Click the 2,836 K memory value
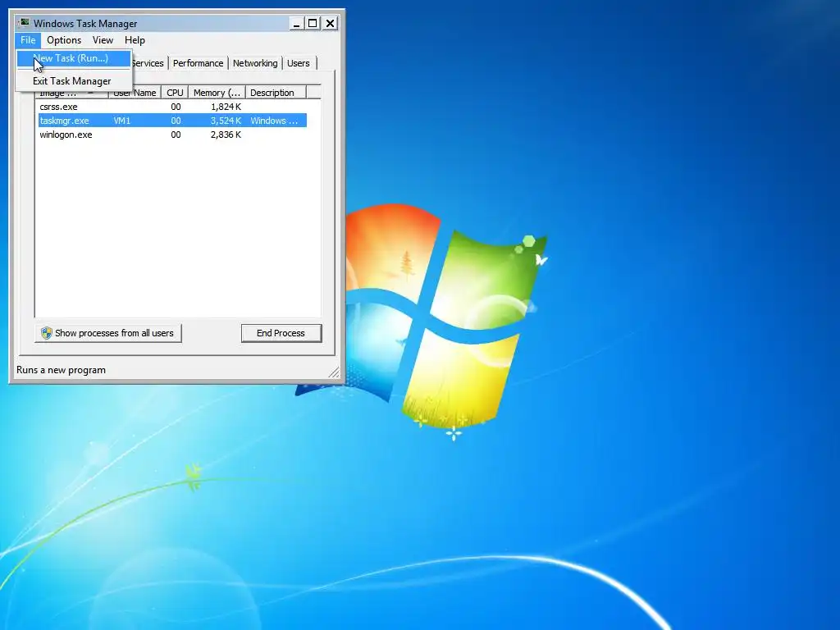840x630 pixels. point(226,135)
